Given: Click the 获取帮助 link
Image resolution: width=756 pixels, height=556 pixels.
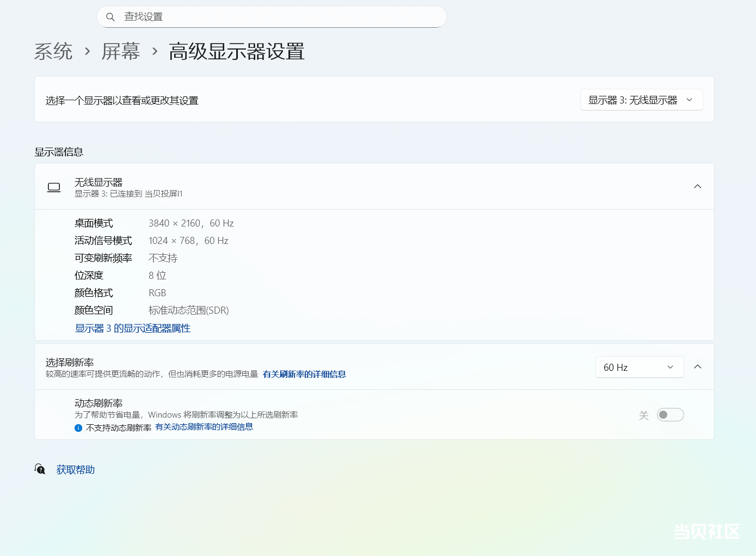Looking at the screenshot, I should pyautogui.click(x=76, y=469).
